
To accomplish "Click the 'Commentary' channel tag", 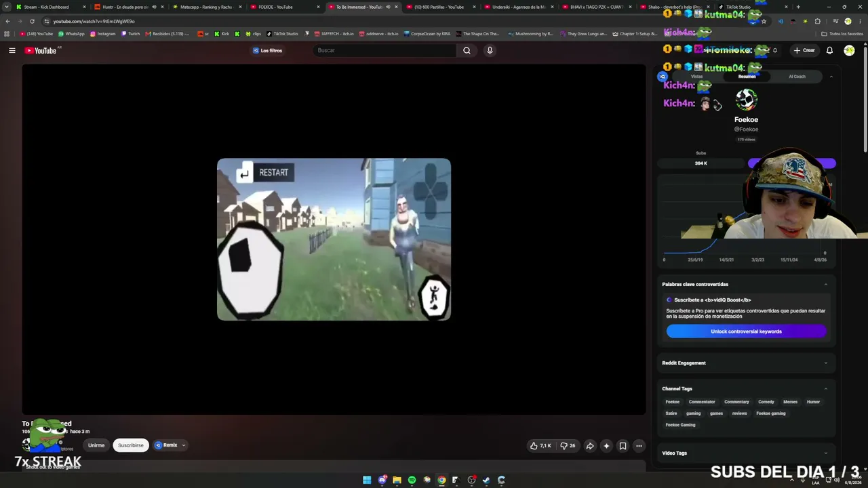I will pyautogui.click(x=736, y=402).
